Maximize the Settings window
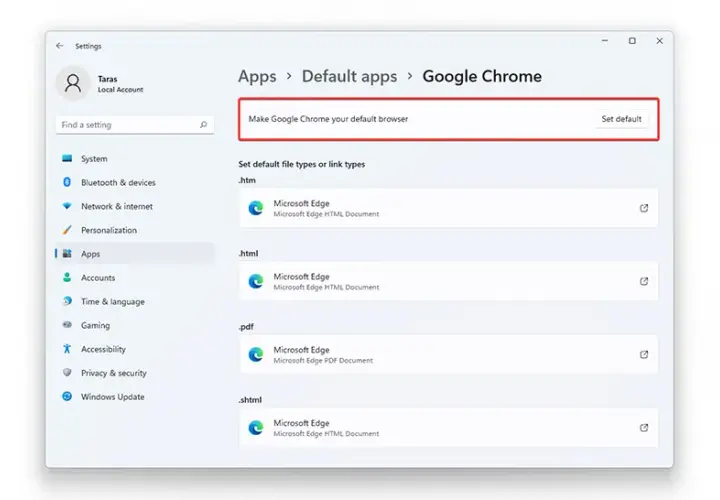The image size is (720, 500). (632, 41)
